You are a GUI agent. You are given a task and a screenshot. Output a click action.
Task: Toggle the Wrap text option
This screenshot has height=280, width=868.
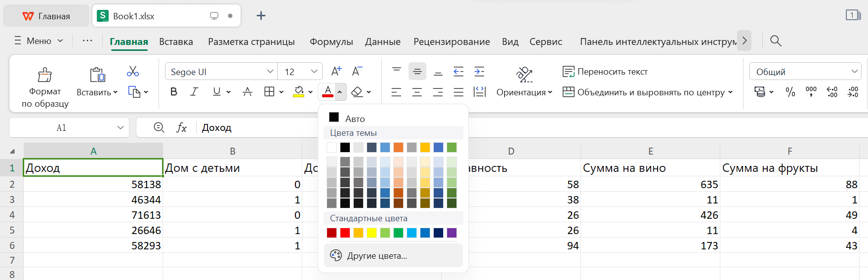pos(605,72)
